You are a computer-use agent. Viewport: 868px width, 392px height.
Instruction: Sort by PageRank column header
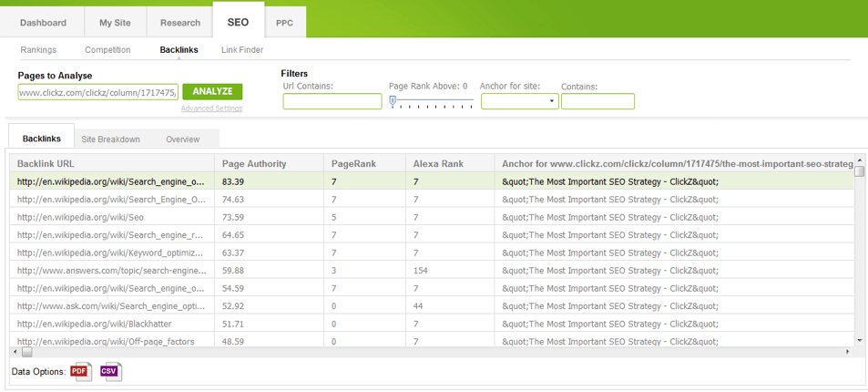coord(365,163)
